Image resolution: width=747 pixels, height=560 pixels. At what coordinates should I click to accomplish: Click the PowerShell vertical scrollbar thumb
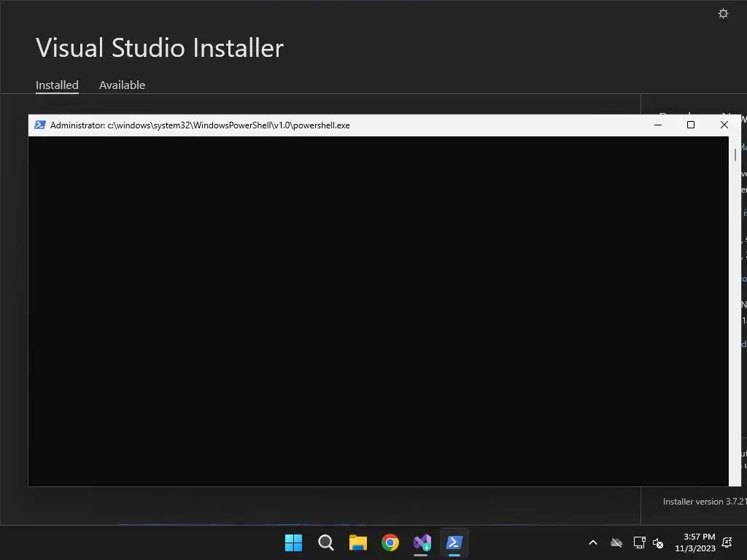pos(735,155)
